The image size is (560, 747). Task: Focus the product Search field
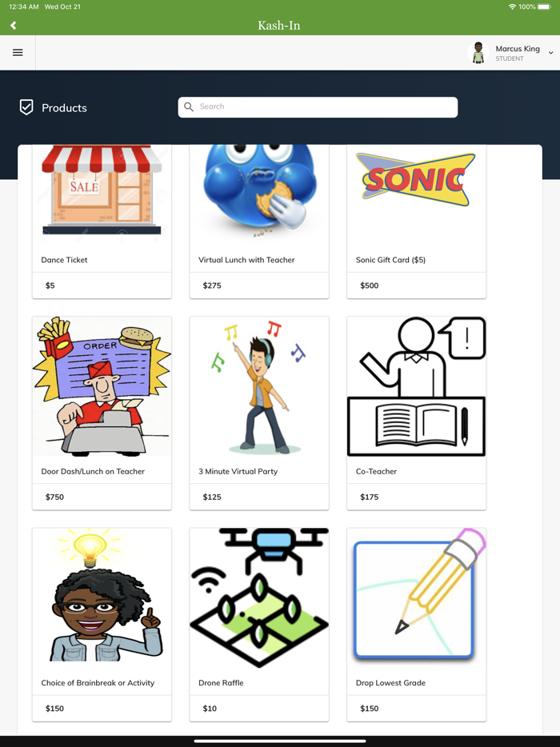pos(318,107)
